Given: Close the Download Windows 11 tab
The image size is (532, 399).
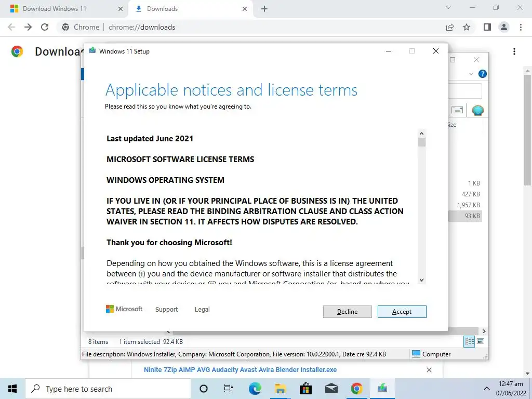Looking at the screenshot, I should tap(121, 9).
